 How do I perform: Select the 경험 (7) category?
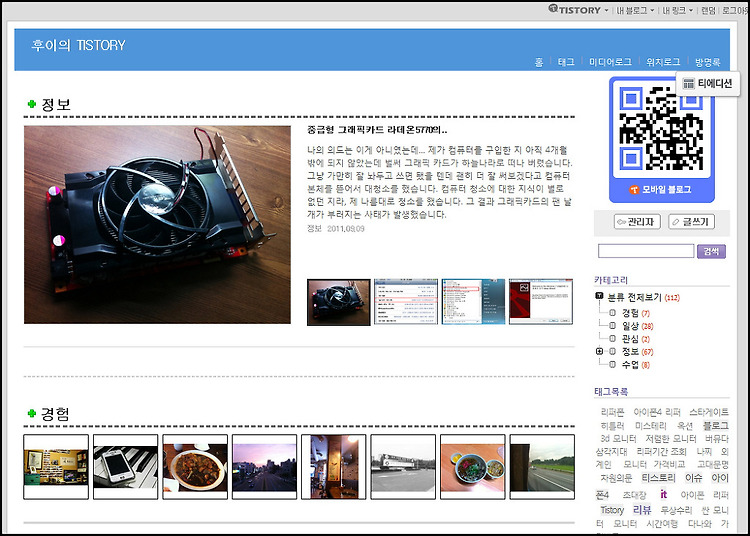(636, 313)
